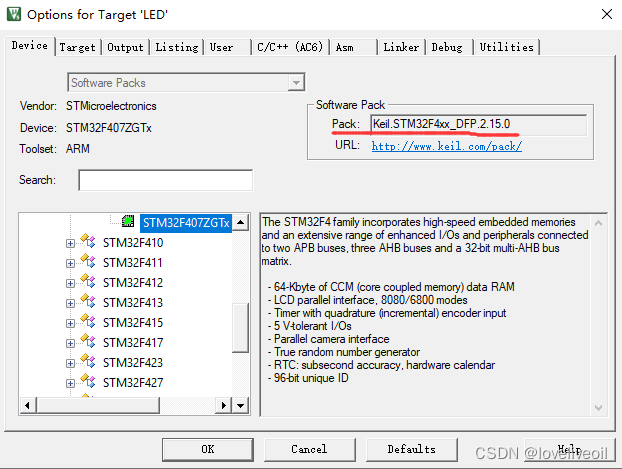Open the Software Packs dropdown
This screenshot has width=622, height=469.
pyautogui.click(x=296, y=83)
